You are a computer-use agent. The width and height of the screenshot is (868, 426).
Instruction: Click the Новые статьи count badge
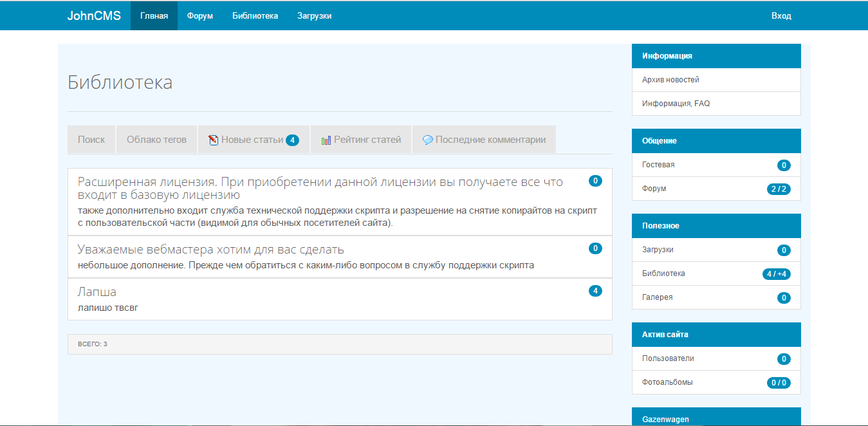[x=292, y=140]
